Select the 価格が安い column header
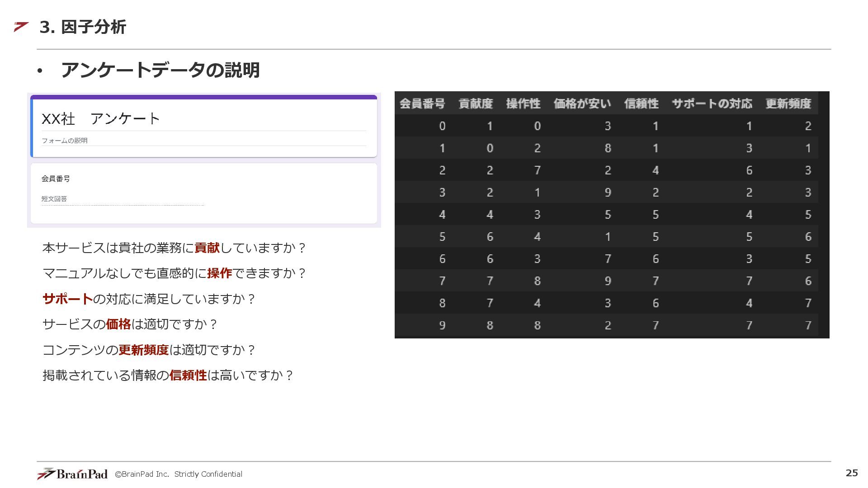 582,104
